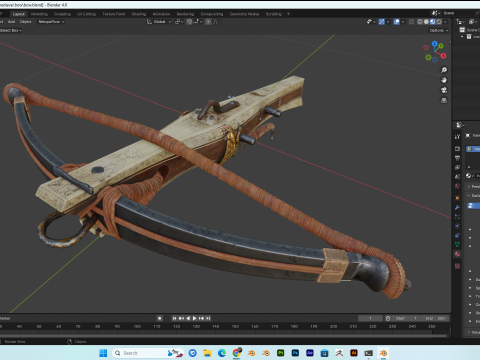Viewport: 480px width, 360px height.
Task: Open the Object Data properties tab
Action: click(x=457, y=245)
